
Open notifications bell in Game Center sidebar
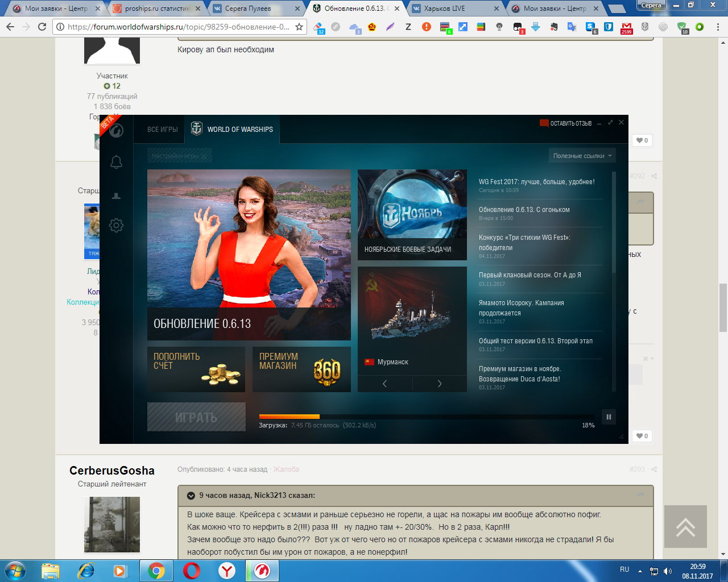point(116,163)
